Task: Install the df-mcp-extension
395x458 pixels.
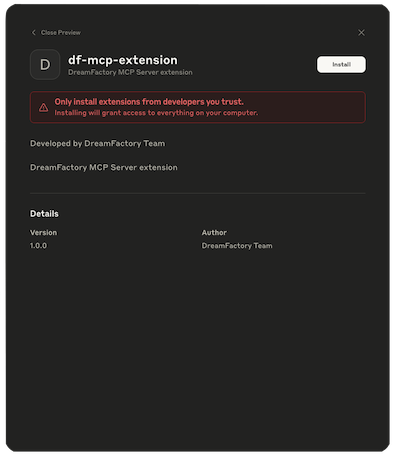Action: [341, 64]
